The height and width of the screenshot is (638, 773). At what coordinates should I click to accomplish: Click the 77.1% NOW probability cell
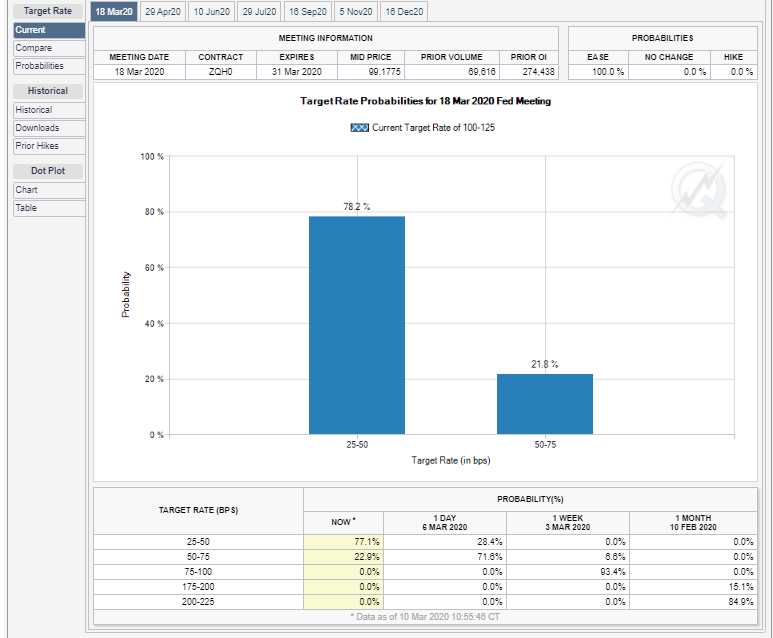point(342,541)
